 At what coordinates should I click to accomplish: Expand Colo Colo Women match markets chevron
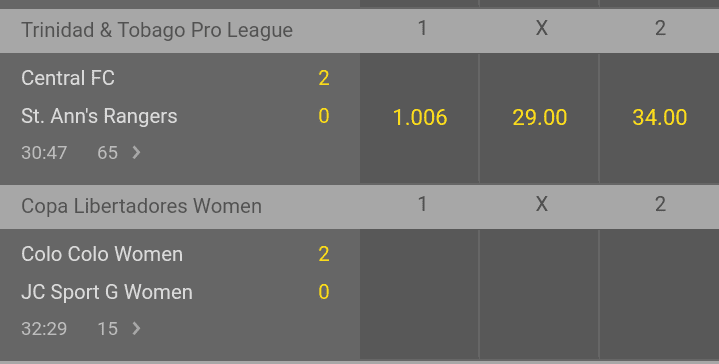tap(136, 328)
